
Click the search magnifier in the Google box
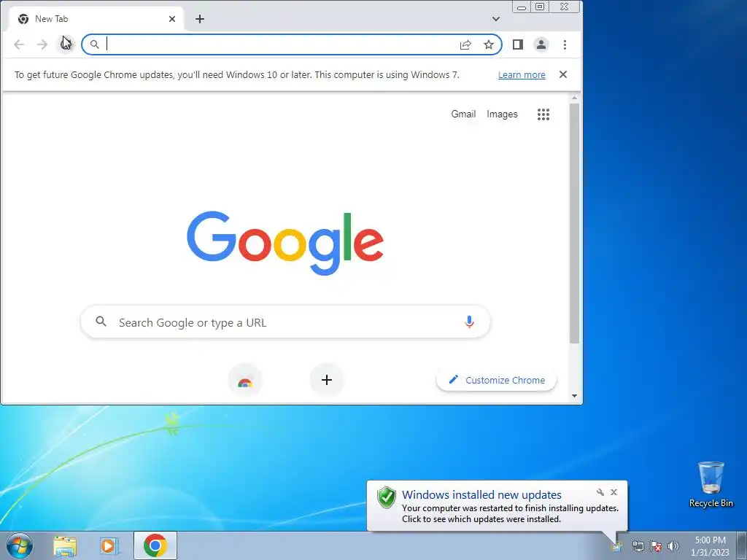click(x=101, y=322)
